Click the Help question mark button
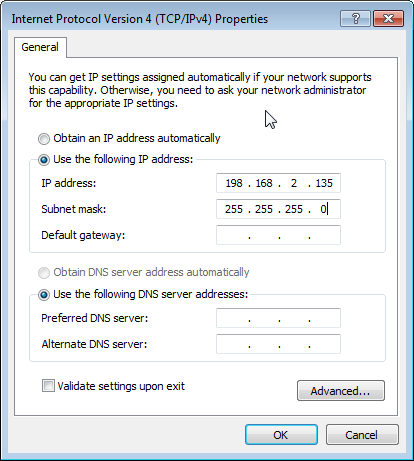 coord(355,18)
